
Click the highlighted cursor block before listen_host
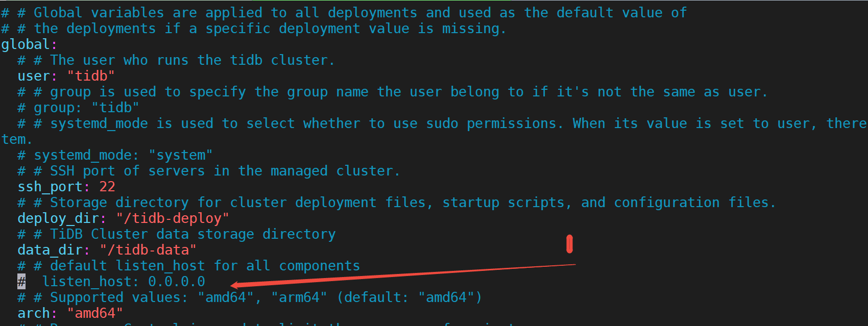(21, 282)
